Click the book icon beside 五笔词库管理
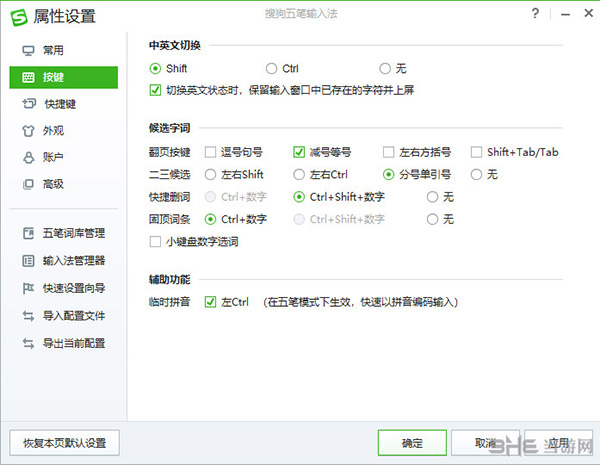 point(28,233)
